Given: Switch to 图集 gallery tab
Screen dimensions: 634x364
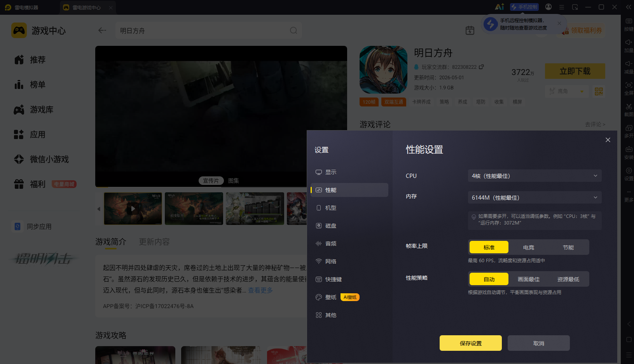Looking at the screenshot, I should click(x=234, y=181).
